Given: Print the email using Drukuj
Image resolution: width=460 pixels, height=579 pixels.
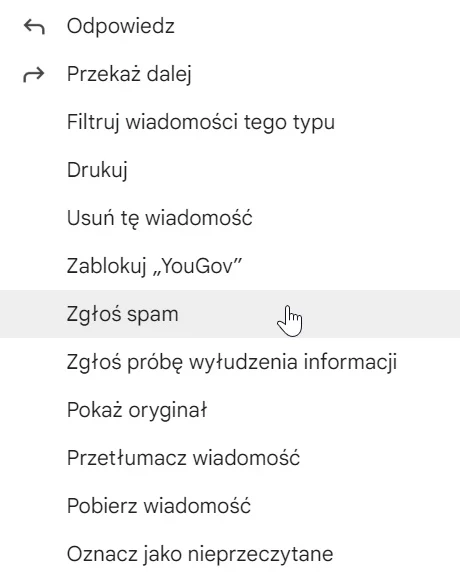Looking at the screenshot, I should (230, 170).
